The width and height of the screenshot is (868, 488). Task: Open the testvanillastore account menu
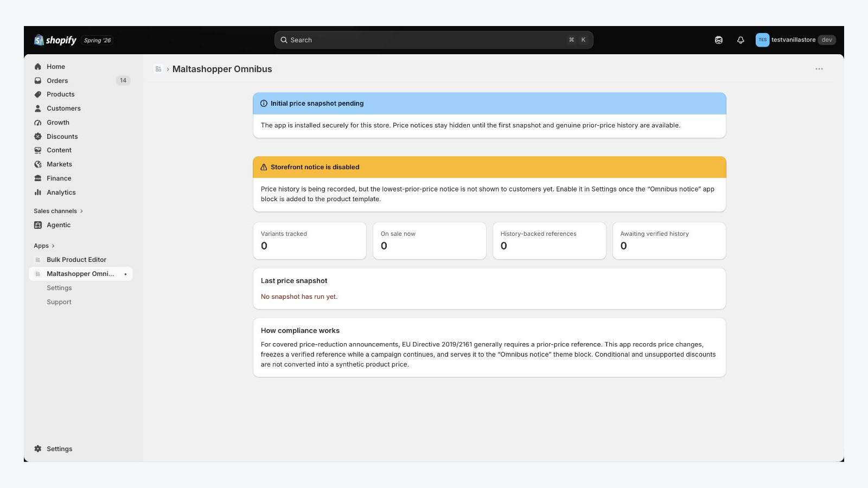[x=796, y=40]
